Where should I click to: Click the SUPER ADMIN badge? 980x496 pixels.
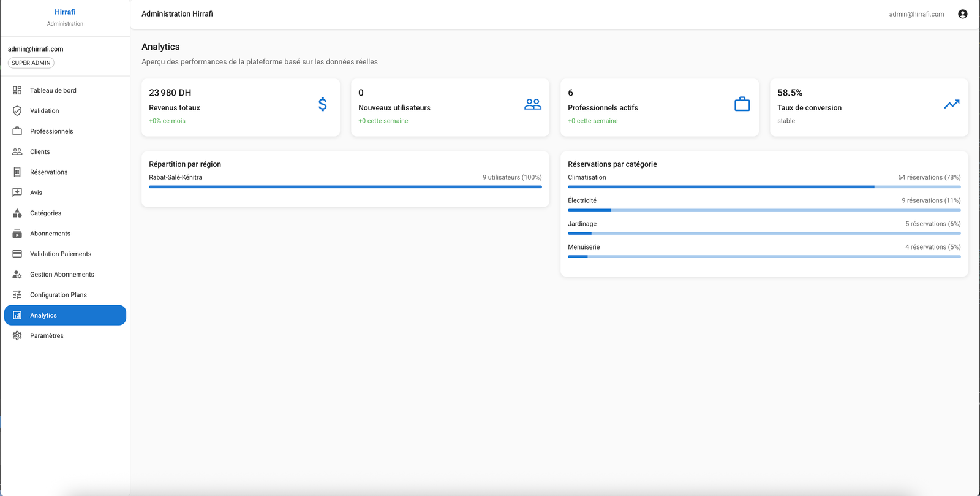31,63
